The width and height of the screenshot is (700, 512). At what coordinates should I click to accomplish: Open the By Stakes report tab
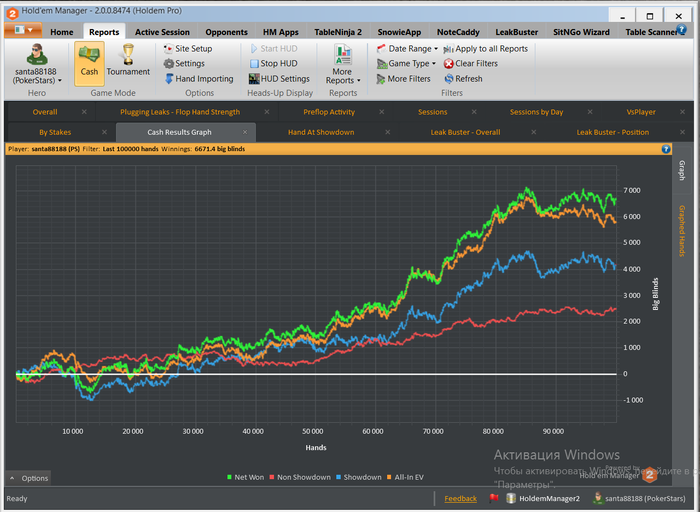pyautogui.click(x=55, y=132)
